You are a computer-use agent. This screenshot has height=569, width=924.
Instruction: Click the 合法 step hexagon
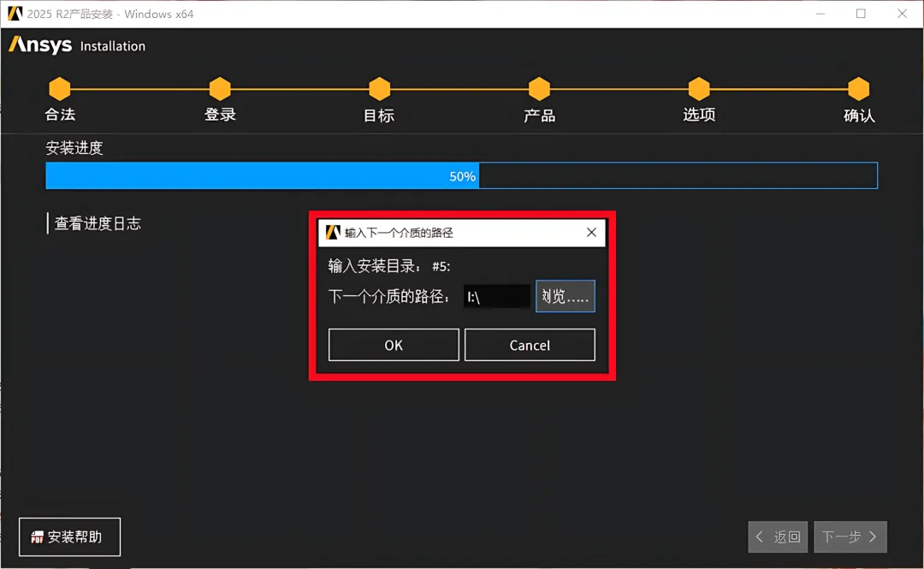(x=60, y=89)
